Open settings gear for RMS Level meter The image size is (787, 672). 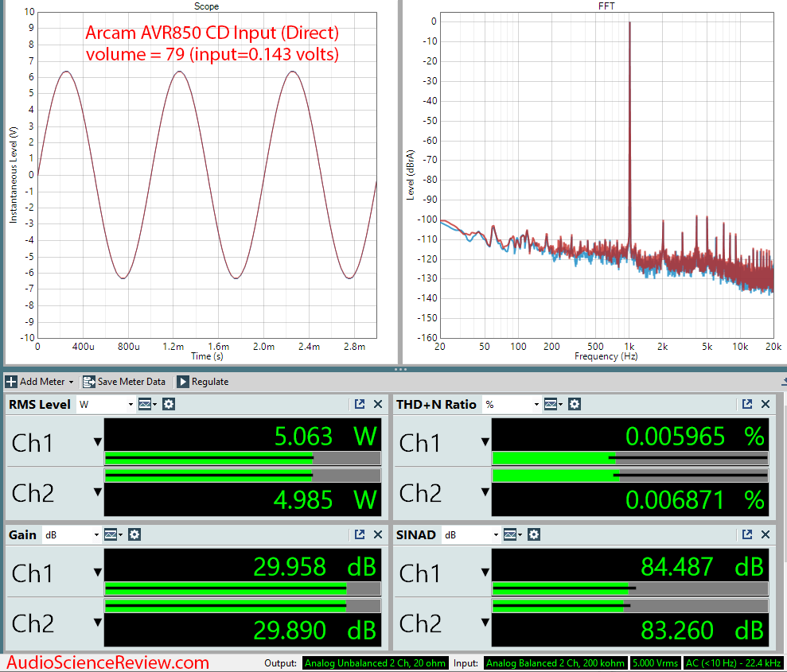coord(169,405)
